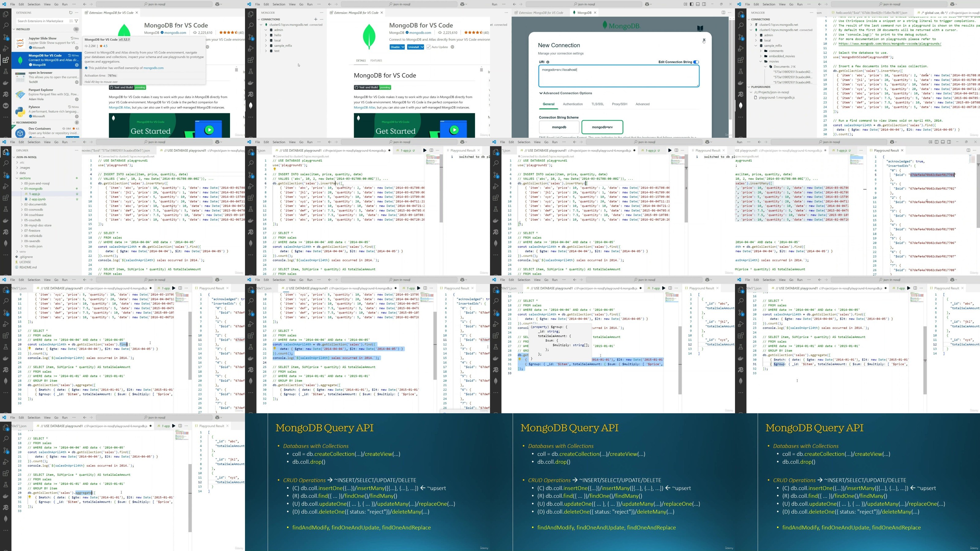
Task: Open Explorer view from the Extensions window activity bar
Action: click(6, 14)
